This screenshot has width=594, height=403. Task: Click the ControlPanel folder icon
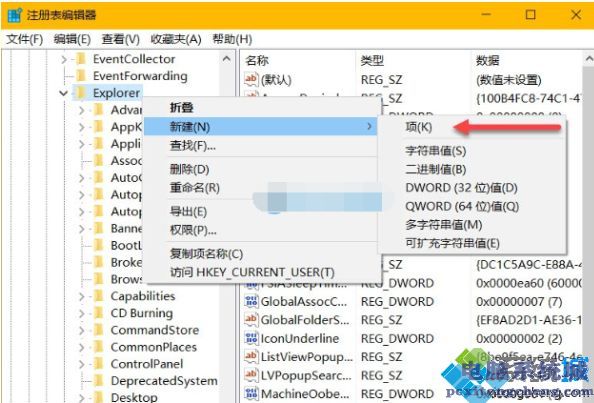click(98, 364)
